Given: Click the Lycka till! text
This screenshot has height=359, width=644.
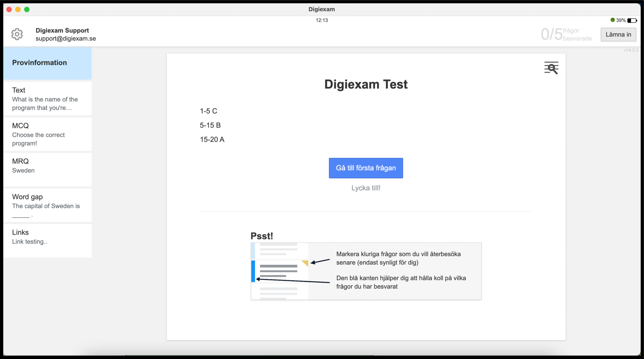Looking at the screenshot, I should (366, 188).
